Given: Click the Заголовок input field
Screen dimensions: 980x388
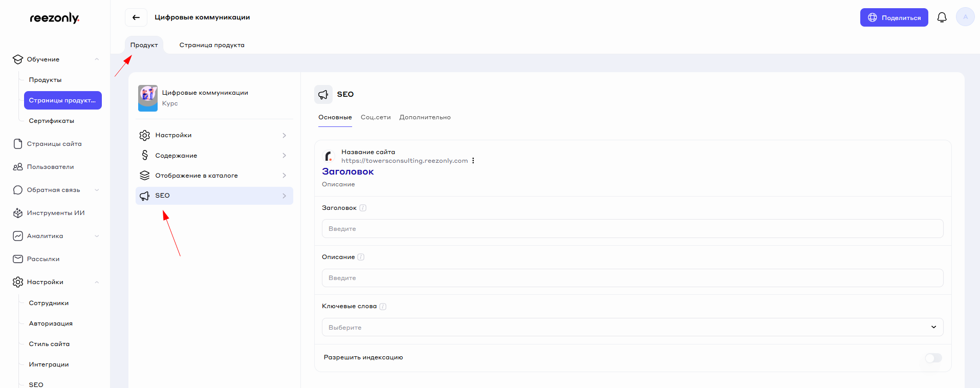Looking at the screenshot, I should click(632, 229).
